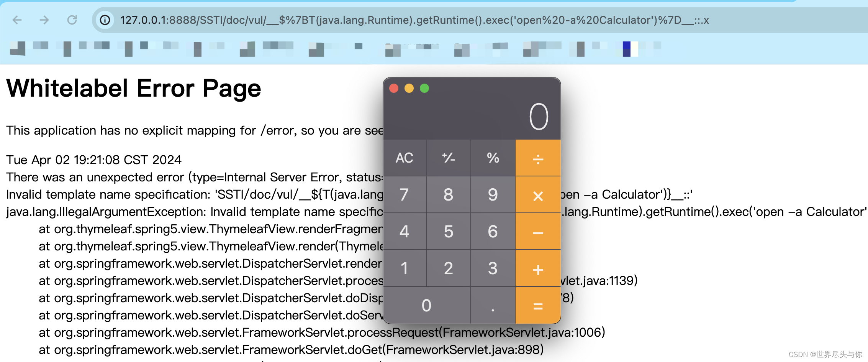Tap digit 9 on the Calculator
868x362 pixels.
(x=493, y=195)
